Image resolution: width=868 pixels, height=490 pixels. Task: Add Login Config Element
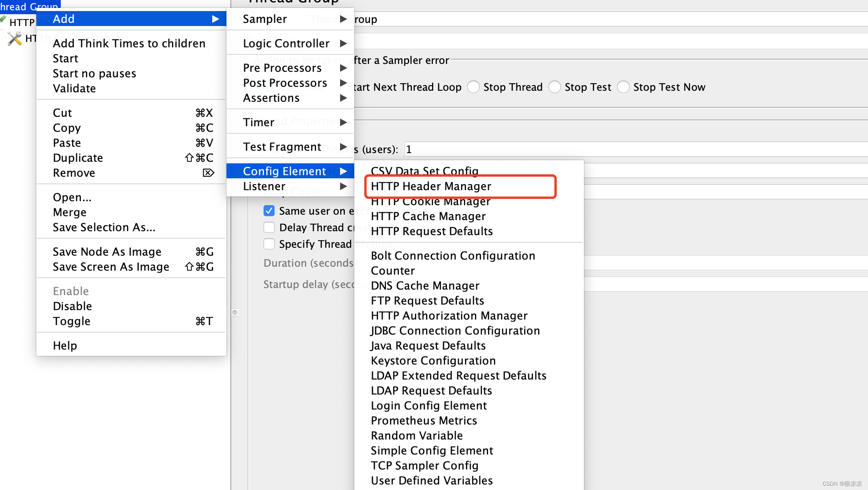[469, 406]
